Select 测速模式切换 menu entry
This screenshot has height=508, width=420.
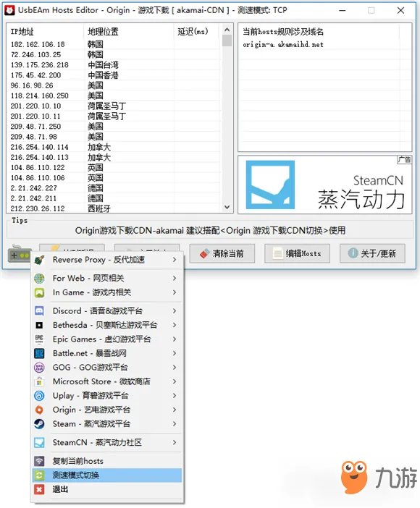(x=106, y=475)
